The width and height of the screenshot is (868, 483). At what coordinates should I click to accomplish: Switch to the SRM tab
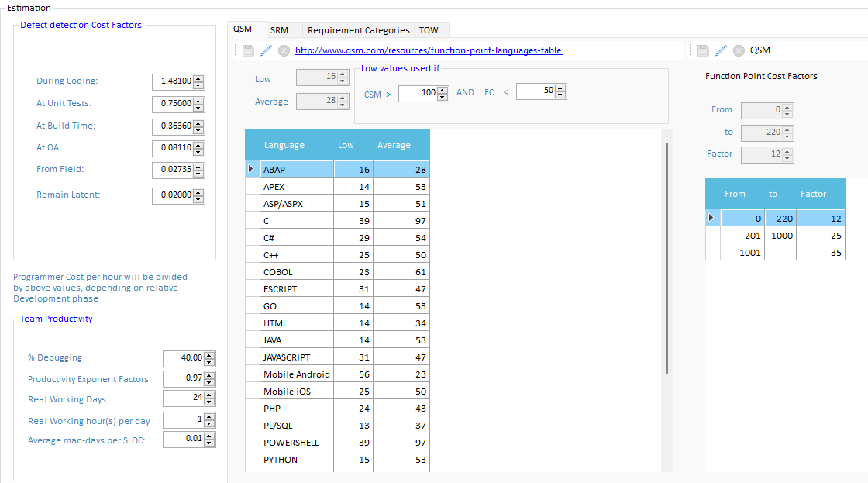pos(279,30)
